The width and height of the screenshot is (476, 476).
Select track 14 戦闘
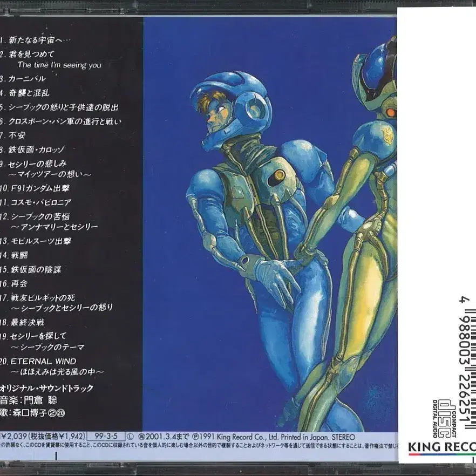[x=14, y=255]
